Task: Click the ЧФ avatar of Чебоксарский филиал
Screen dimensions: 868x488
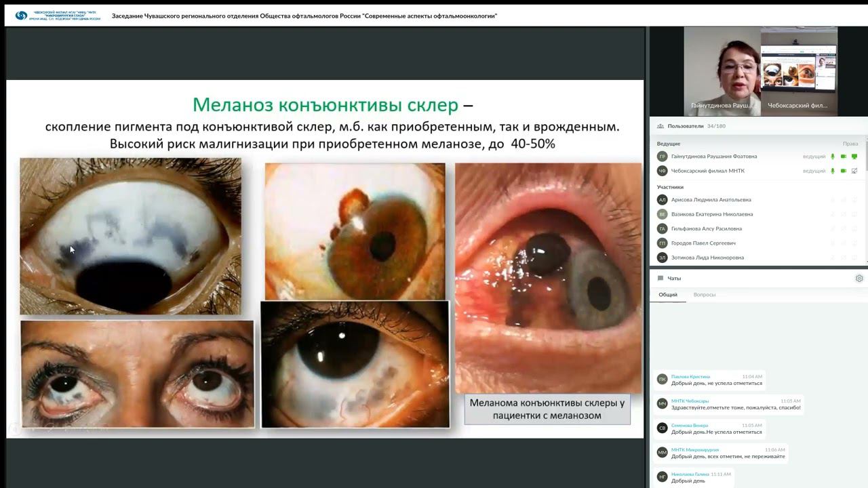Action: 663,171
